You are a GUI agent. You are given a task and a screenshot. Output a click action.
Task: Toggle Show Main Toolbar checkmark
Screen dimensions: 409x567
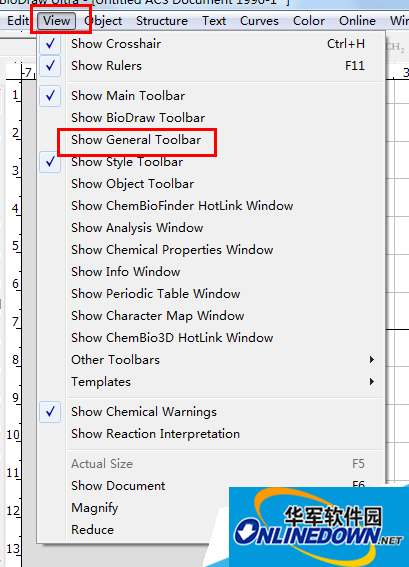(50, 96)
